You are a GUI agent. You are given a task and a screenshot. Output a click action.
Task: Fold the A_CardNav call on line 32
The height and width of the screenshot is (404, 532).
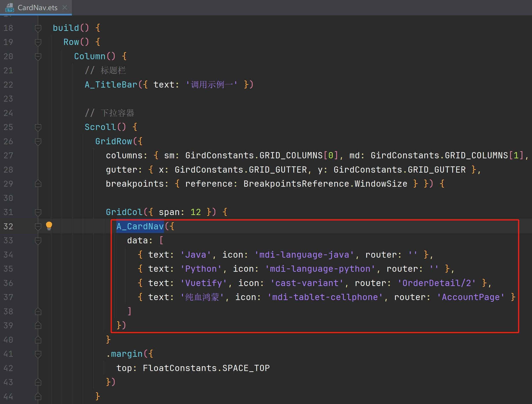coord(38,226)
